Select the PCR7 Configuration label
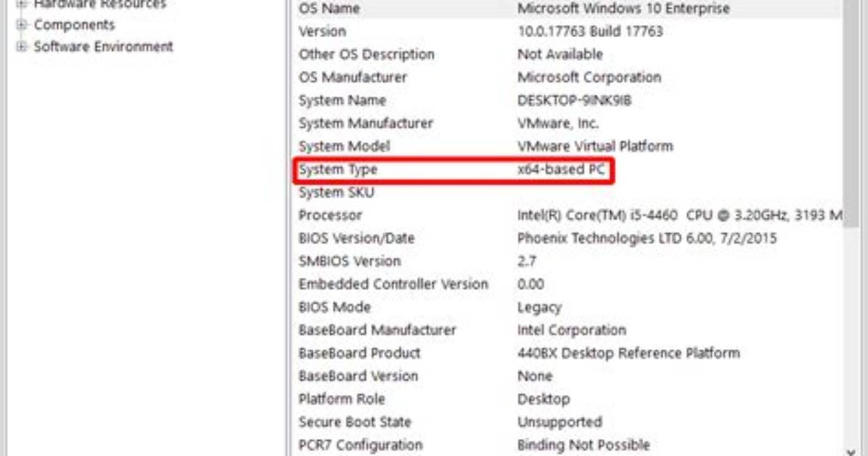This screenshot has height=456, width=868. 361,445
